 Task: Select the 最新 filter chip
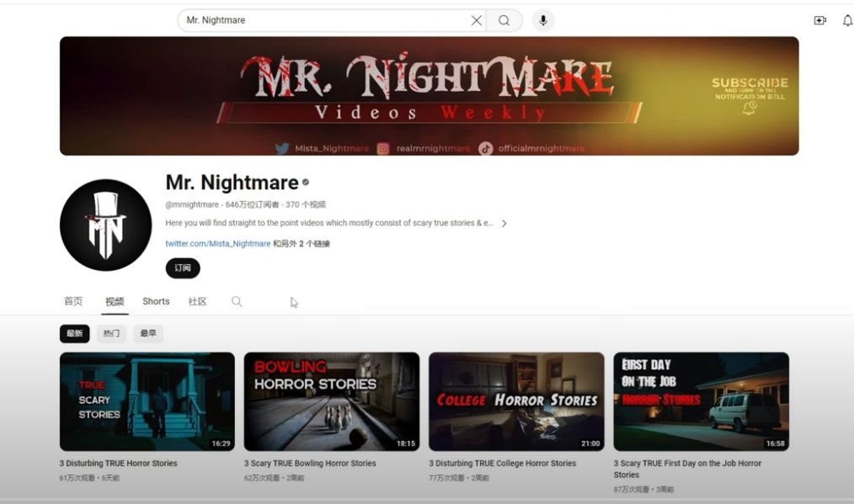point(75,334)
